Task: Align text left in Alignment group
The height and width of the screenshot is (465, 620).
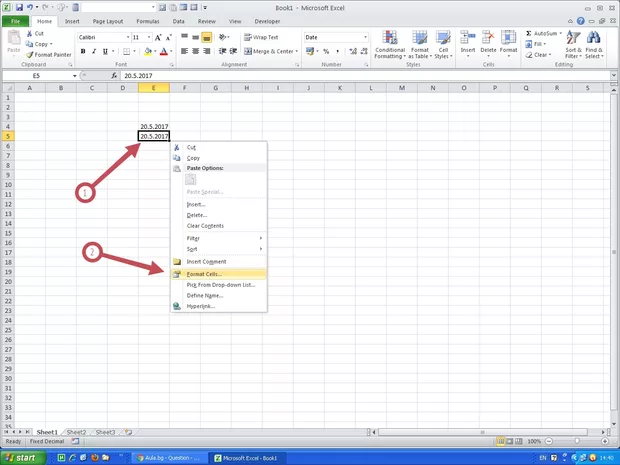Action: [x=184, y=51]
